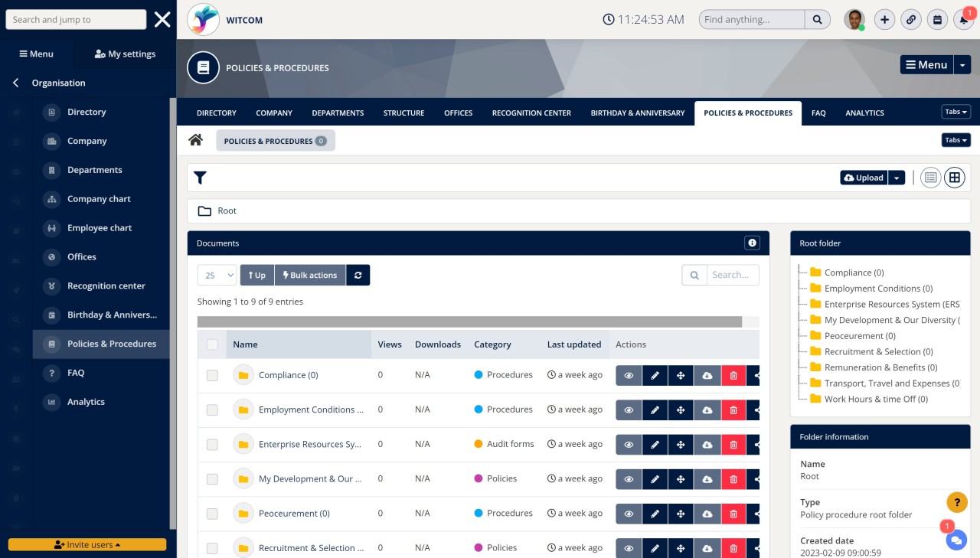
Task: Select the Recruitment & Selection row checkbox
Action: click(x=212, y=547)
